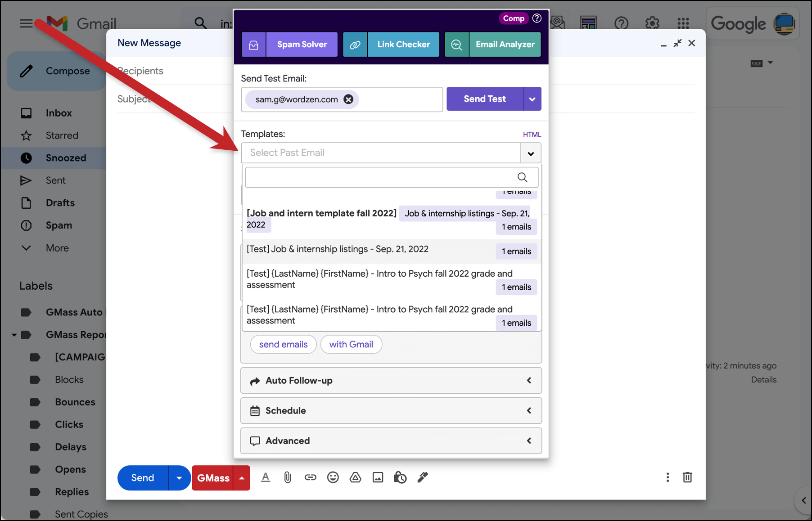The height and width of the screenshot is (521, 812).
Task: Click the Link Checker chain icon
Action: (355, 45)
